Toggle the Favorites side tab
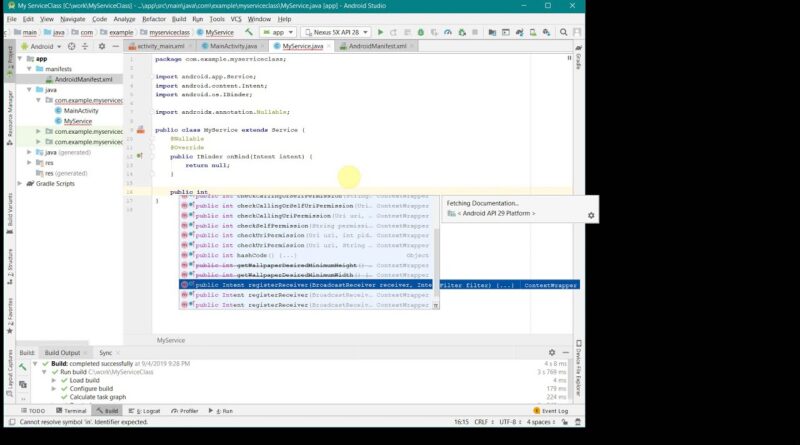Screen dimensions: 800x445 tap(10, 316)
